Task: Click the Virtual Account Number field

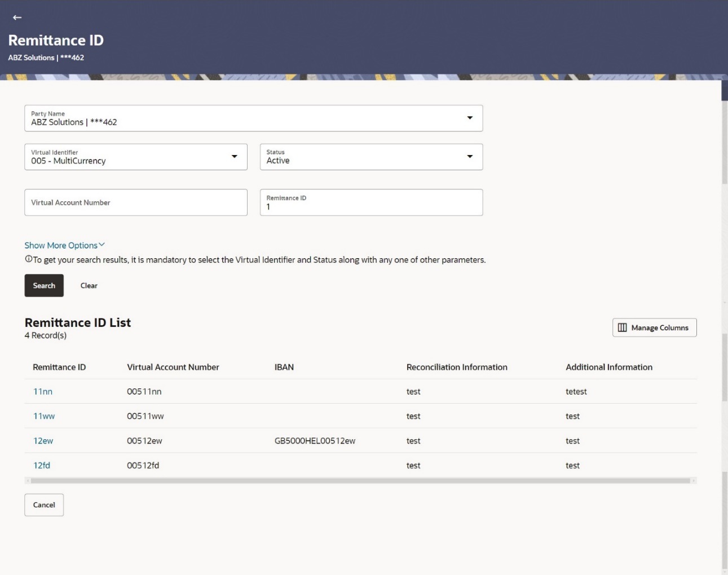Action: (x=135, y=202)
